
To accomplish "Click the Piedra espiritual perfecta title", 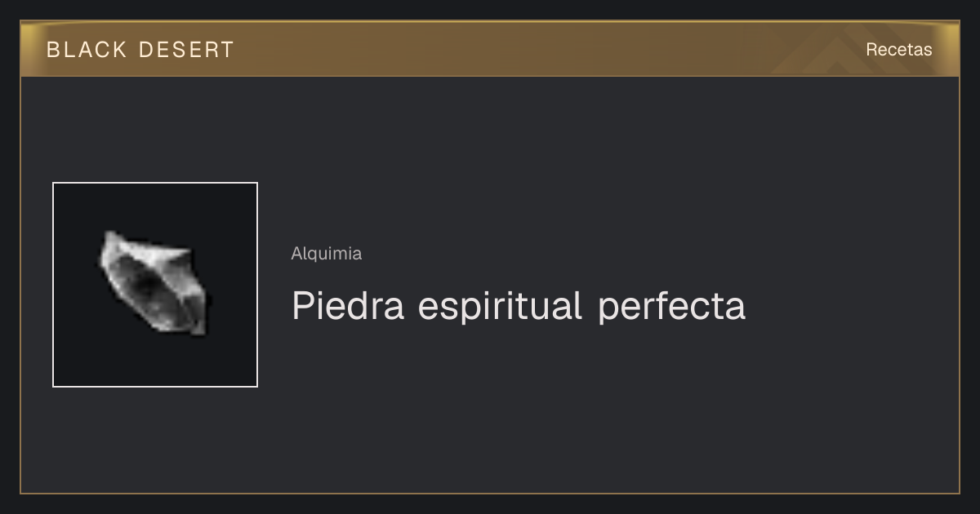I will [519, 307].
